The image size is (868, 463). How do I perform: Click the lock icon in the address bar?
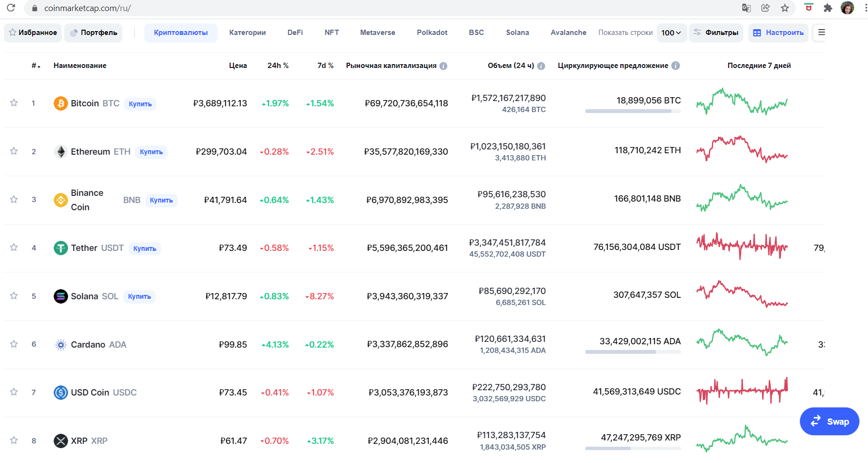[34, 8]
